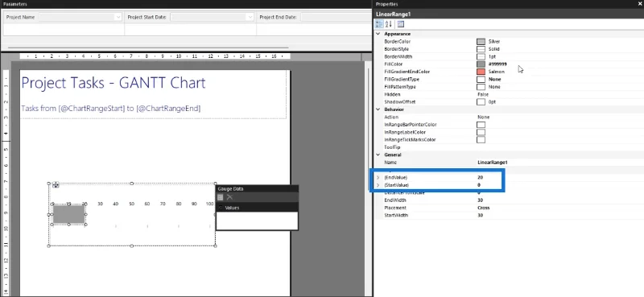Click the StartWidth value 30
The width and height of the screenshot is (644, 297).
point(480,215)
